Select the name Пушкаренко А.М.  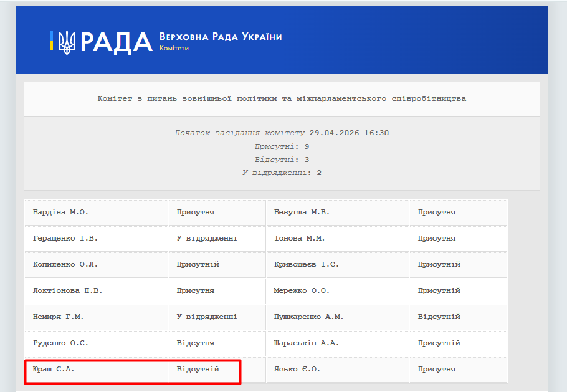[308, 317]
